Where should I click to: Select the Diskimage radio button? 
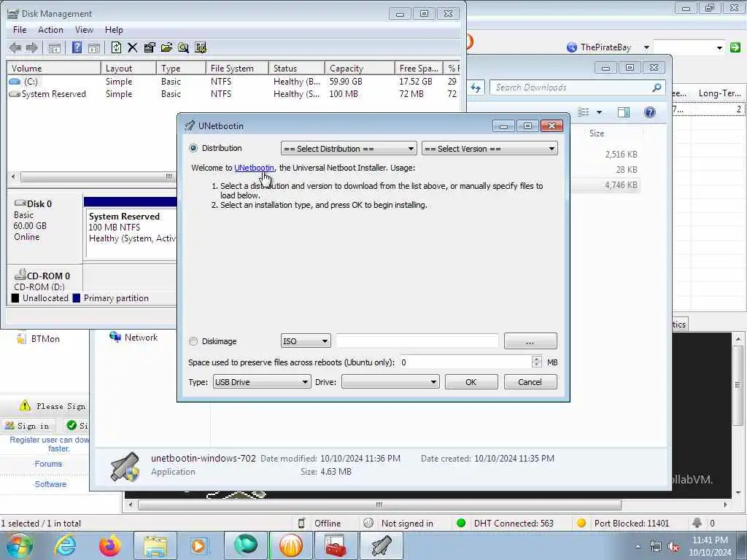click(193, 341)
